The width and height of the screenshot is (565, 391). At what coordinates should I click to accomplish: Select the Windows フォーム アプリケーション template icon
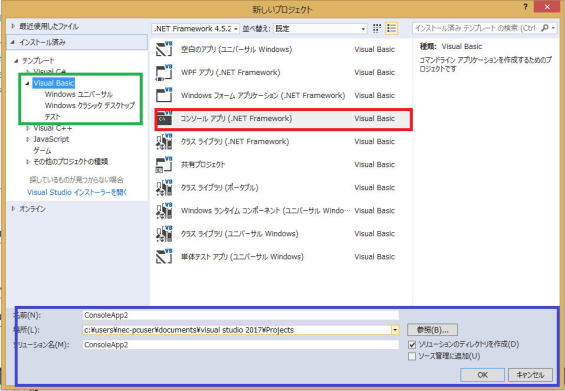pyautogui.click(x=164, y=95)
